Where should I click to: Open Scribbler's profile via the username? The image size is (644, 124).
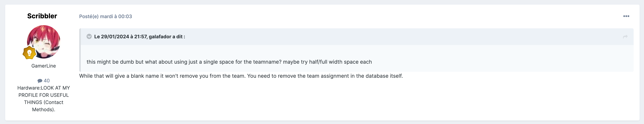point(42,16)
